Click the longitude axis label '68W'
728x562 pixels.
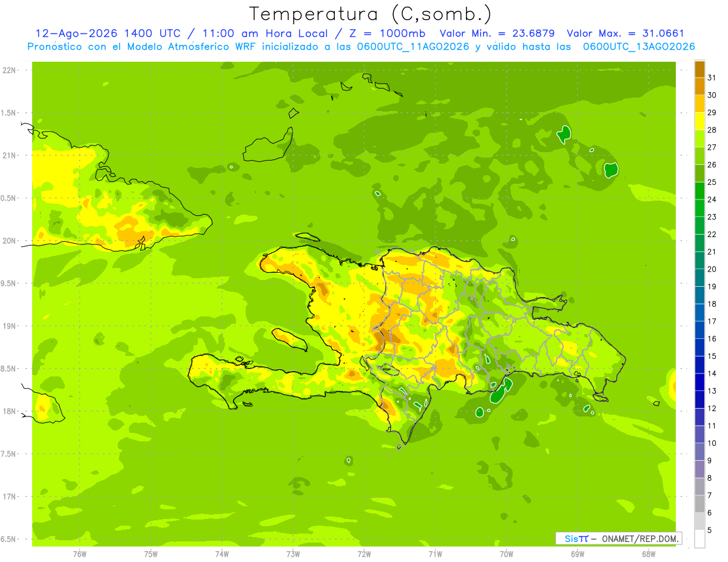[x=649, y=554]
